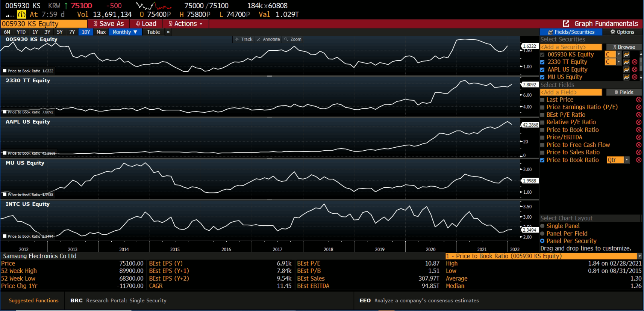Click the Browse securities button
644x311 pixels.
pos(624,47)
